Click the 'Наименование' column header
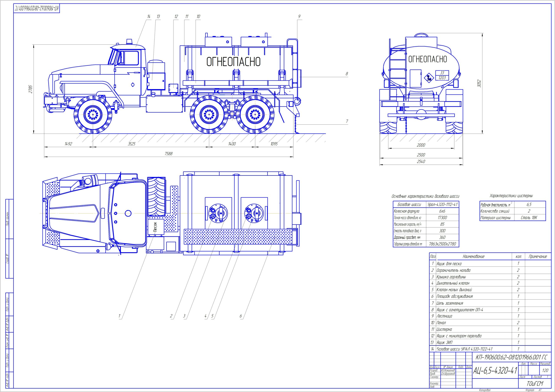This screenshot has height=392, width=555. click(x=473, y=257)
